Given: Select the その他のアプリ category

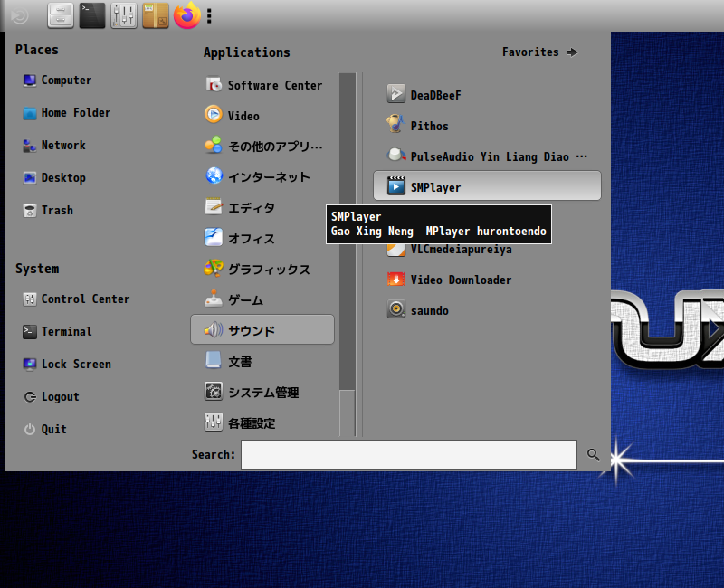Looking at the screenshot, I should point(262,147).
